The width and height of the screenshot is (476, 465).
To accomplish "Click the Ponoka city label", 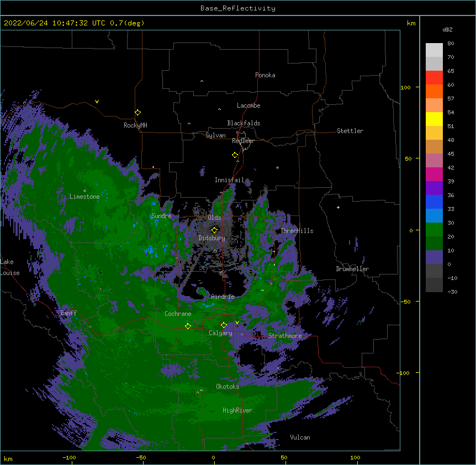I will [265, 75].
